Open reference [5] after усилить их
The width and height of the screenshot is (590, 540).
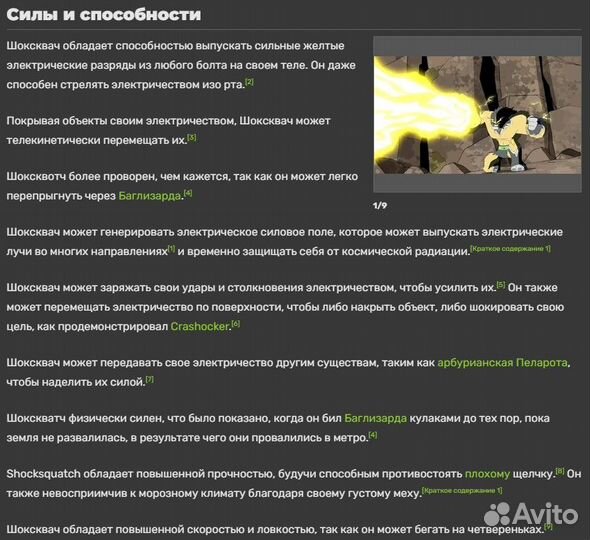pyautogui.click(x=501, y=284)
